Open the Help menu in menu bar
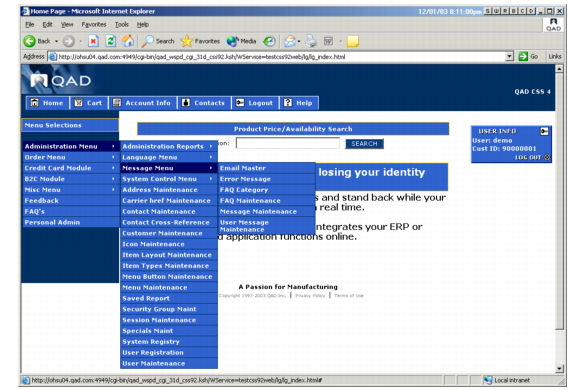Screen dimensions: 585x390 [x=143, y=25]
